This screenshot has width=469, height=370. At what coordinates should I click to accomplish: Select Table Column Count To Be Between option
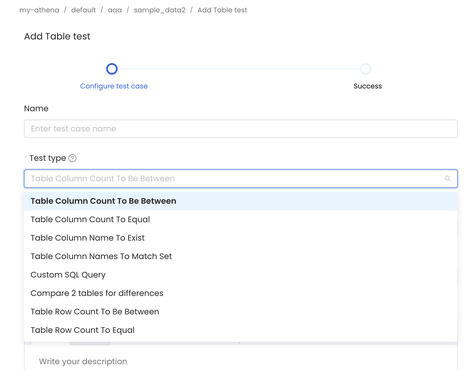click(241, 201)
